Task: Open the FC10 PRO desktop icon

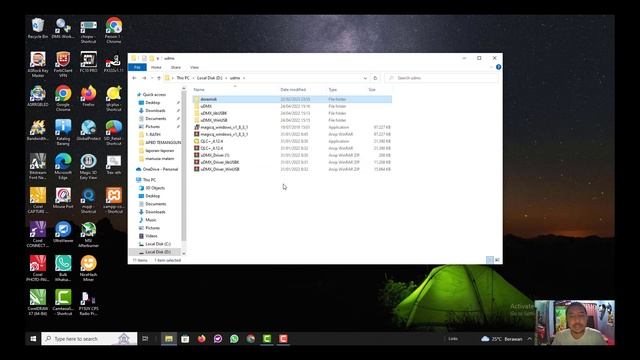Action: coord(88,62)
